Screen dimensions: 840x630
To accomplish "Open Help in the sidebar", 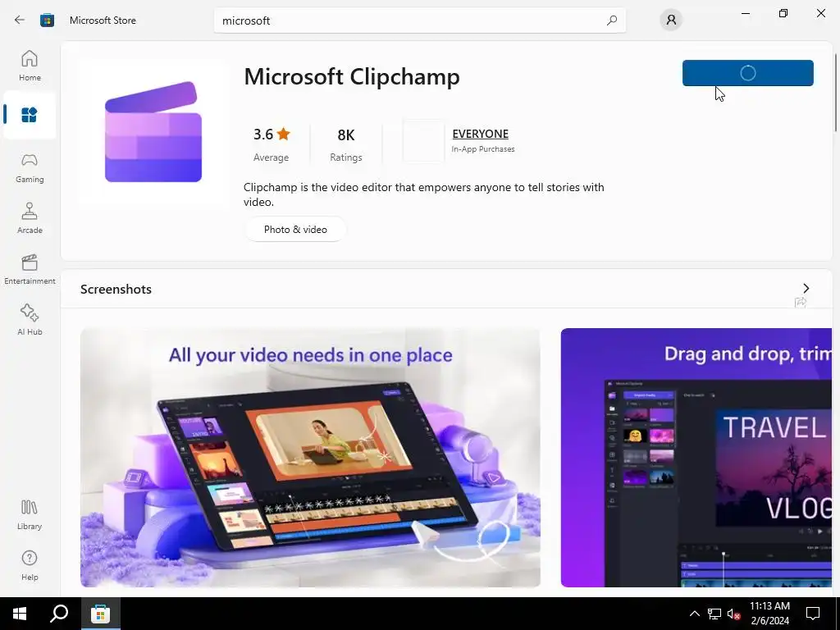I will click(x=30, y=566).
